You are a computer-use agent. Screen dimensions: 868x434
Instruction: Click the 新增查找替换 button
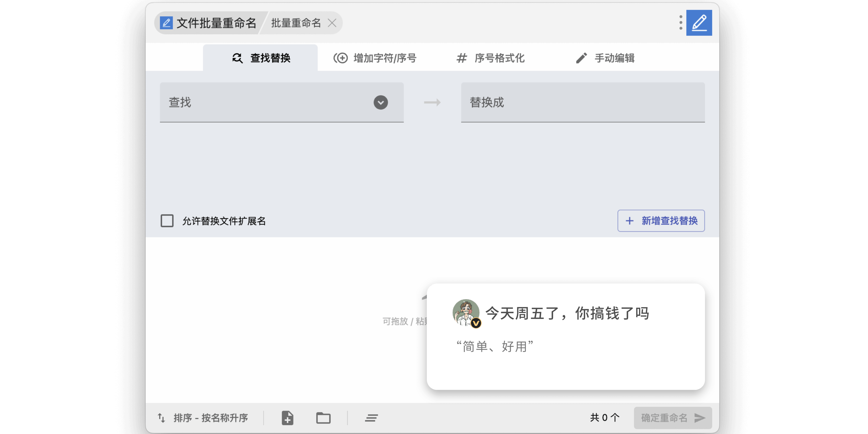tap(661, 221)
